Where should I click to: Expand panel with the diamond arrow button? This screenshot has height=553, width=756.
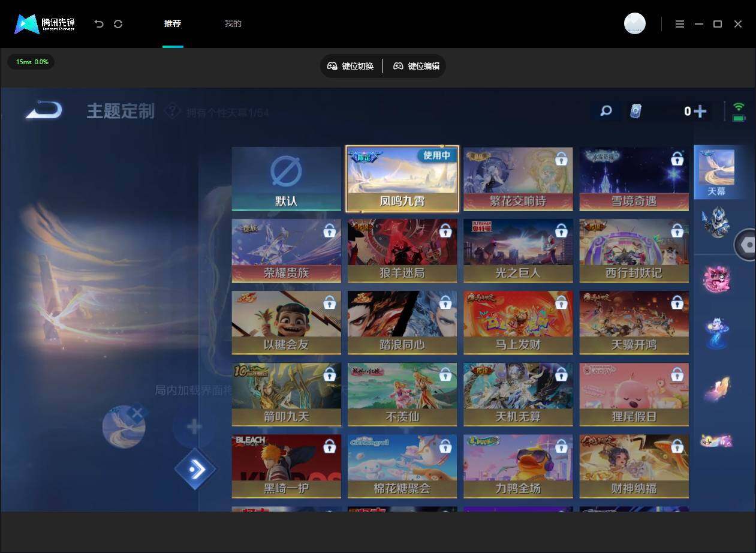(195, 469)
